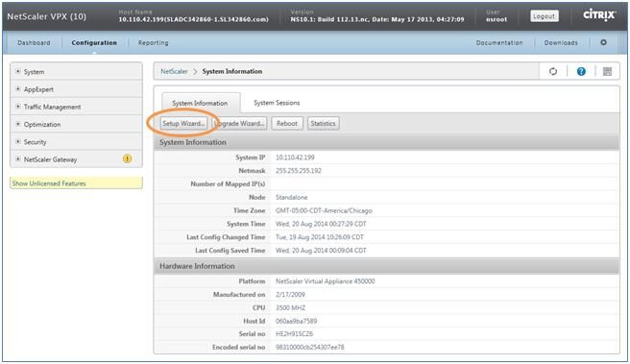The image size is (630, 364).
Task: Click the Last Config Saved Time value
Action: [x=321, y=251]
